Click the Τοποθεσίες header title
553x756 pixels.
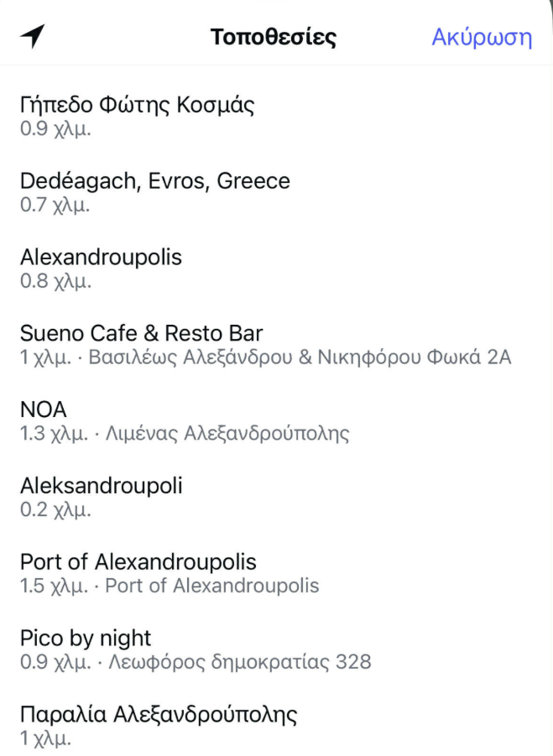coord(273,38)
